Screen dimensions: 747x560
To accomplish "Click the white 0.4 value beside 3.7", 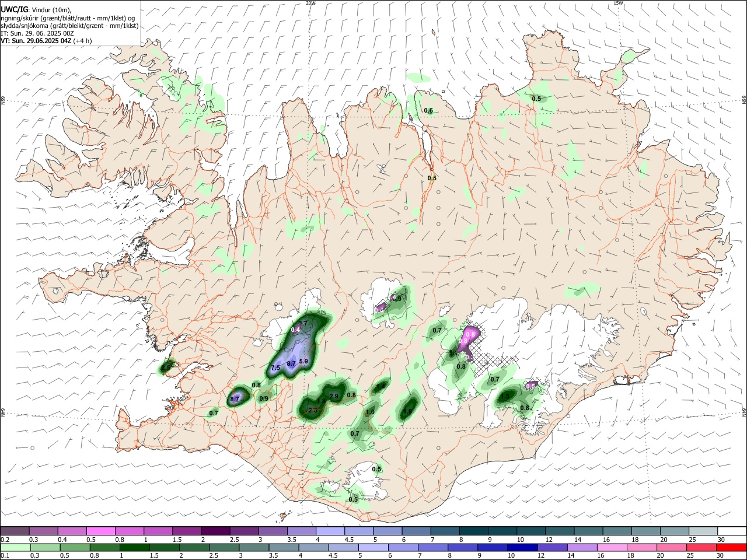I will (295, 330).
